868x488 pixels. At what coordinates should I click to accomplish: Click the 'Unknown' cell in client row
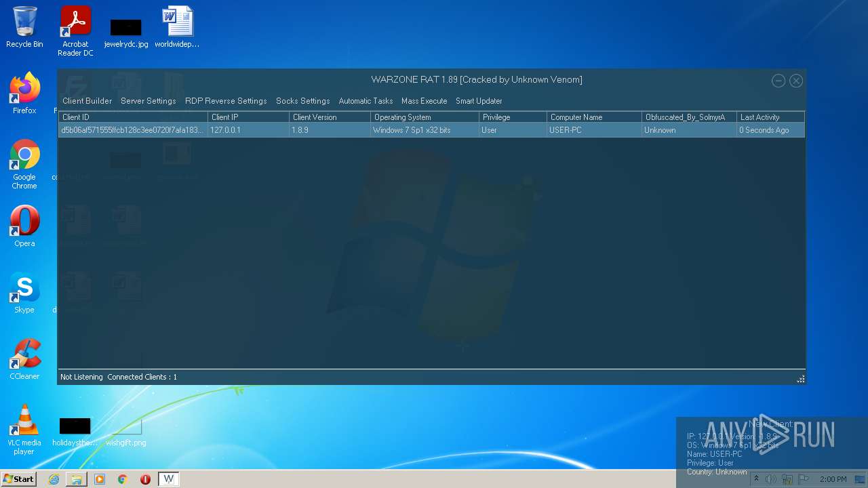[689, 130]
